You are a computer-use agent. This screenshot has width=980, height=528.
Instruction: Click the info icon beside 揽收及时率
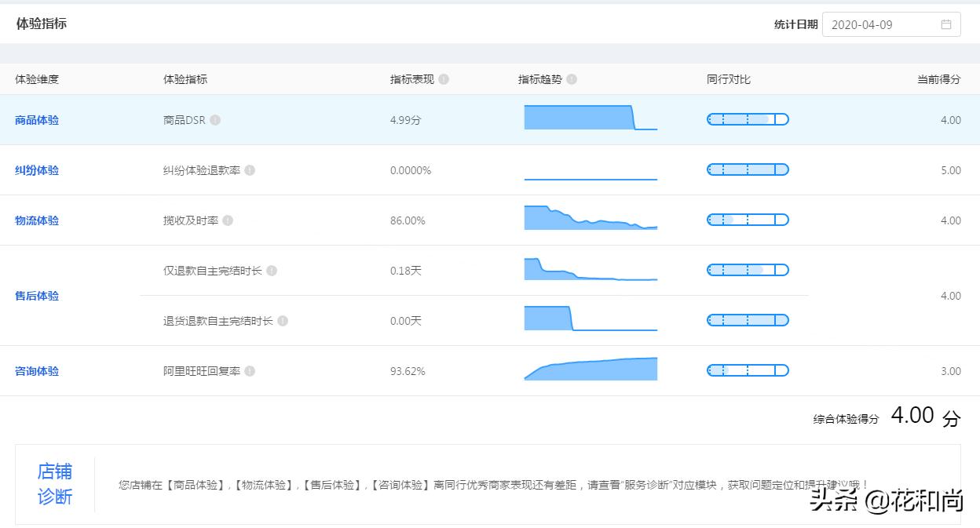pyautogui.click(x=227, y=220)
